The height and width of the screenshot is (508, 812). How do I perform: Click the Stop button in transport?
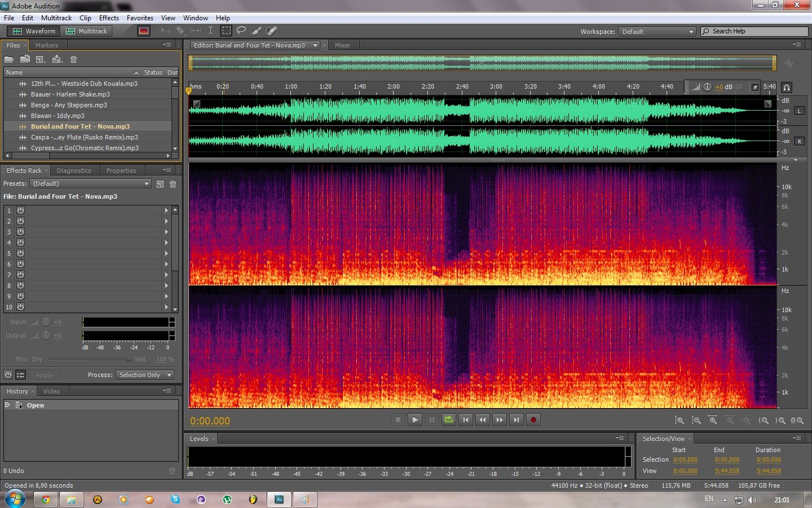point(398,420)
